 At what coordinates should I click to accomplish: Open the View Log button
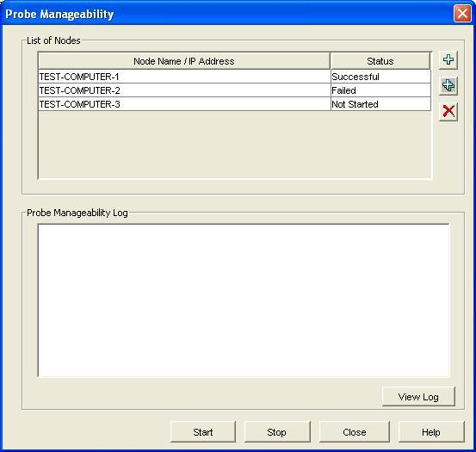pyautogui.click(x=418, y=397)
